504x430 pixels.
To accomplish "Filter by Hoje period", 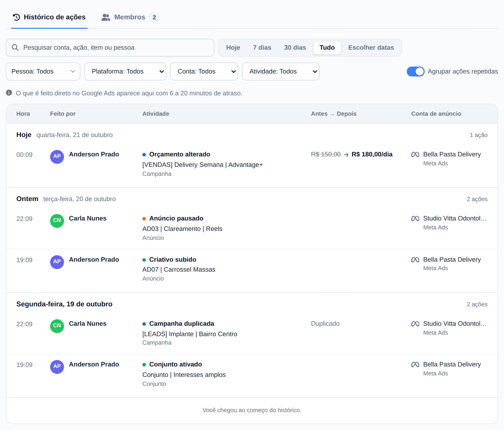I will pos(233,47).
